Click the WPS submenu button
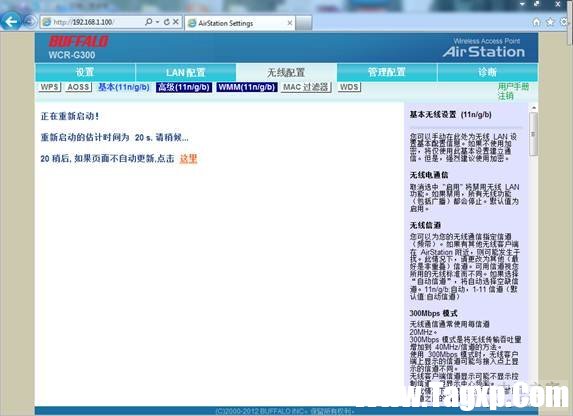573x416 pixels. [x=50, y=87]
